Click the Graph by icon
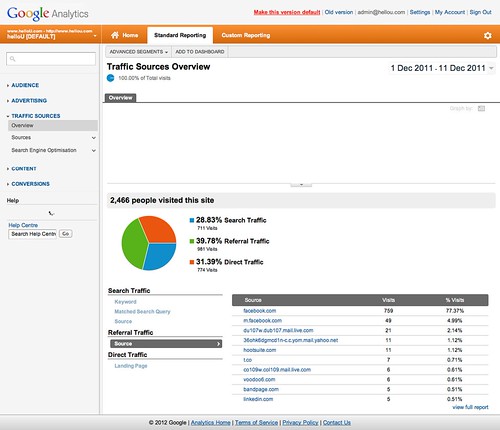 pyautogui.click(x=481, y=108)
